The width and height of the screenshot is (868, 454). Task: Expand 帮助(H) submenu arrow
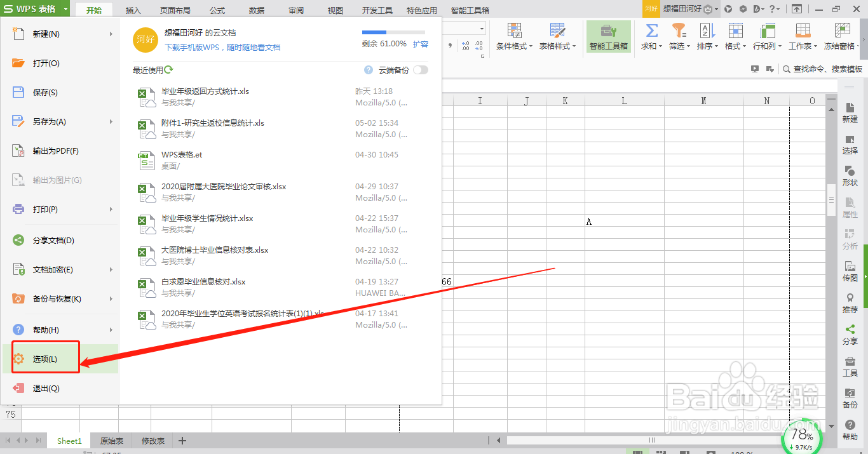[x=111, y=330]
